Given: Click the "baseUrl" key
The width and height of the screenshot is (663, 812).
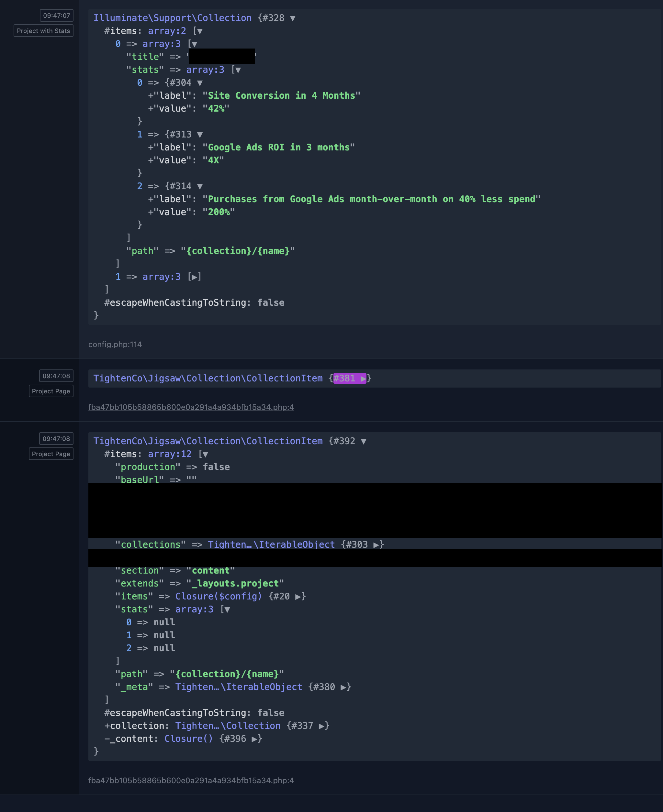Looking at the screenshot, I should 140,480.
